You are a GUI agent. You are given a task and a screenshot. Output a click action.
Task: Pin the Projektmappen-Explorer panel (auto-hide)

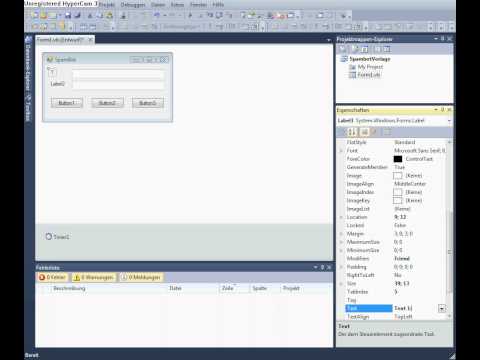[x=443, y=39]
